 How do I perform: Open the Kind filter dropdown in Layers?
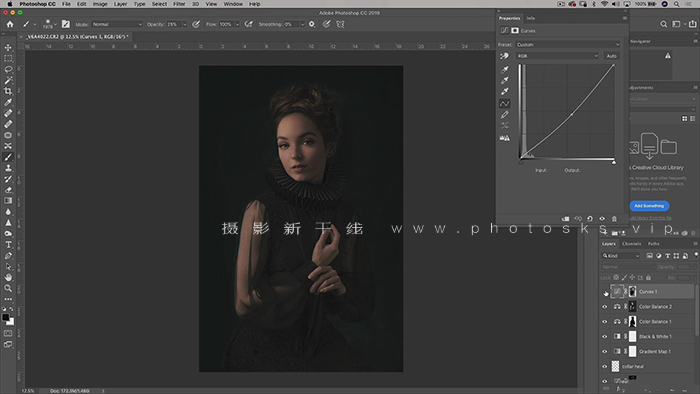click(x=621, y=256)
